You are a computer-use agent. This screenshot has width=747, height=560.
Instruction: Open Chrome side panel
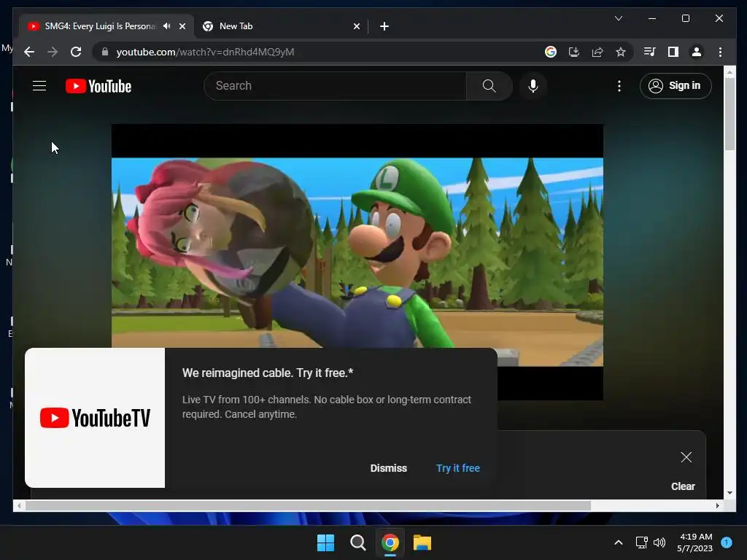click(673, 52)
